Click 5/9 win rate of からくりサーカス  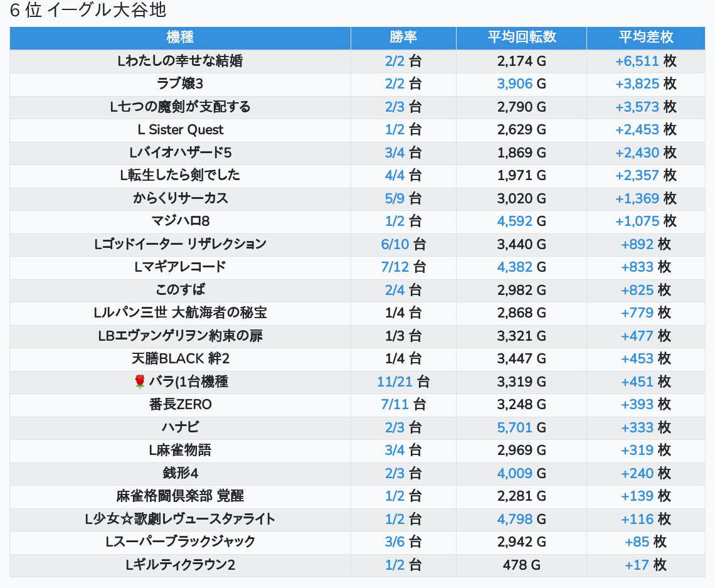coord(395,198)
